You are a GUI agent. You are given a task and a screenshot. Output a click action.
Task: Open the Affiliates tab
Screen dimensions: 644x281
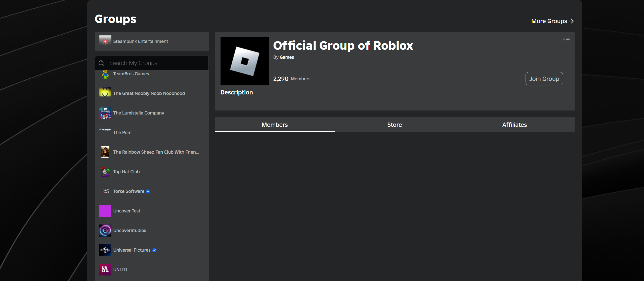514,125
